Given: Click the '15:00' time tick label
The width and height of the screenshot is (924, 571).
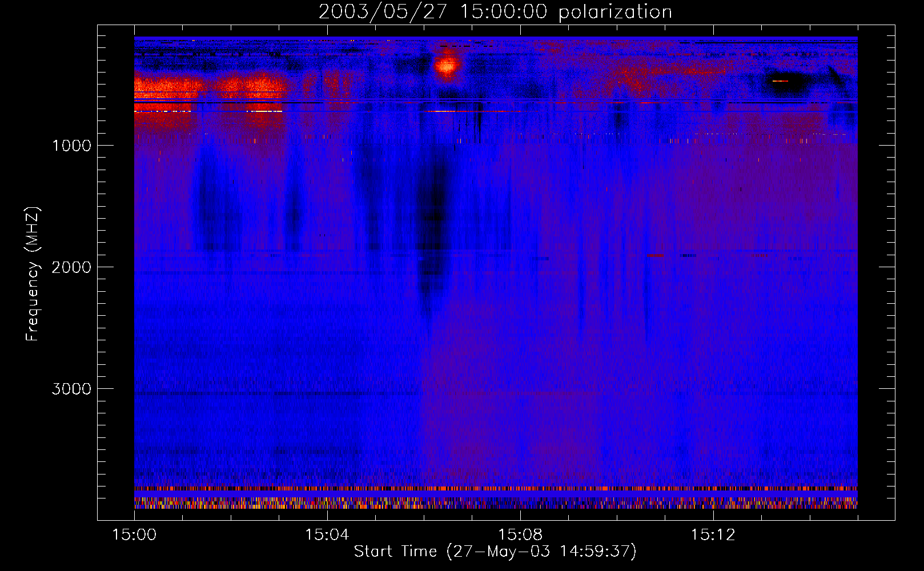Looking at the screenshot, I should [134, 535].
